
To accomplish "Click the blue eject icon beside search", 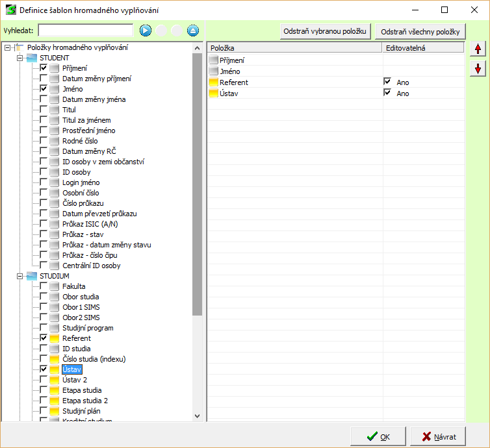I will (193, 31).
